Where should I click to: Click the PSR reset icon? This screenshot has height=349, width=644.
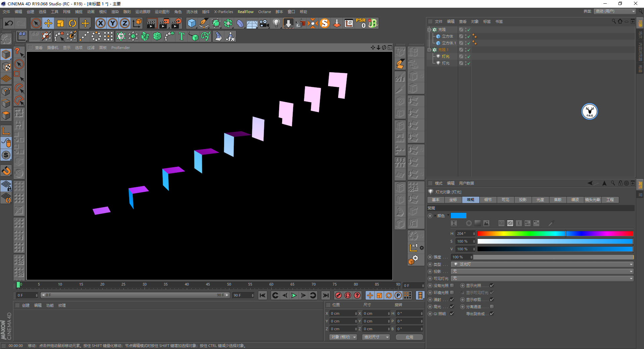coord(361,23)
